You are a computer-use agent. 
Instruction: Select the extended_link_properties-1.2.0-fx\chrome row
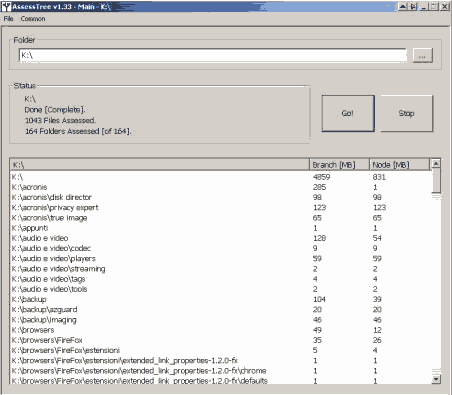[x=220, y=371]
